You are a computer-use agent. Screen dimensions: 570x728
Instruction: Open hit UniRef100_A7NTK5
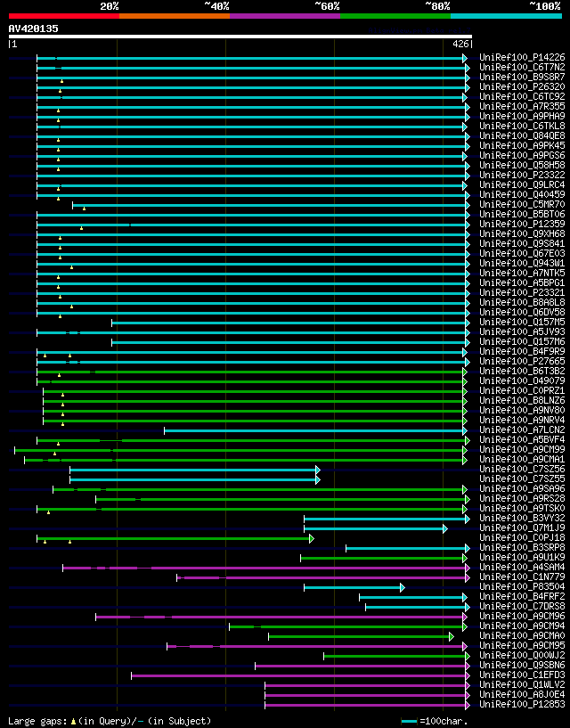pos(522,273)
